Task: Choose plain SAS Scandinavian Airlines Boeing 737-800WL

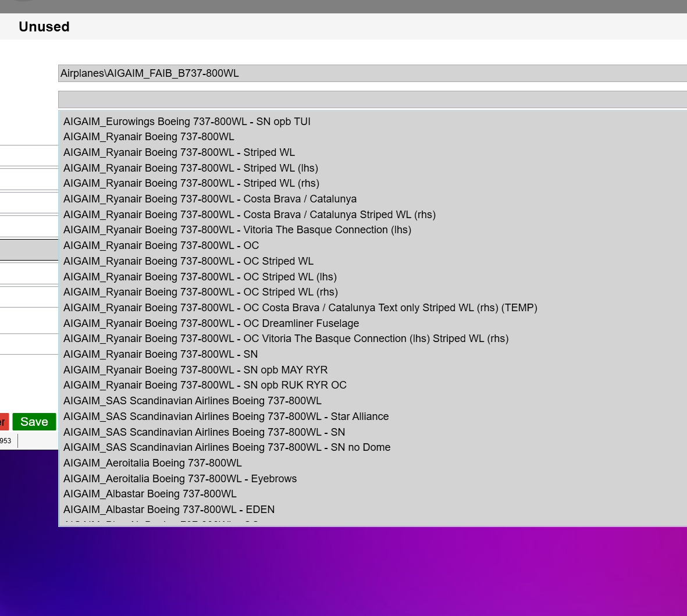Action: (x=193, y=401)
